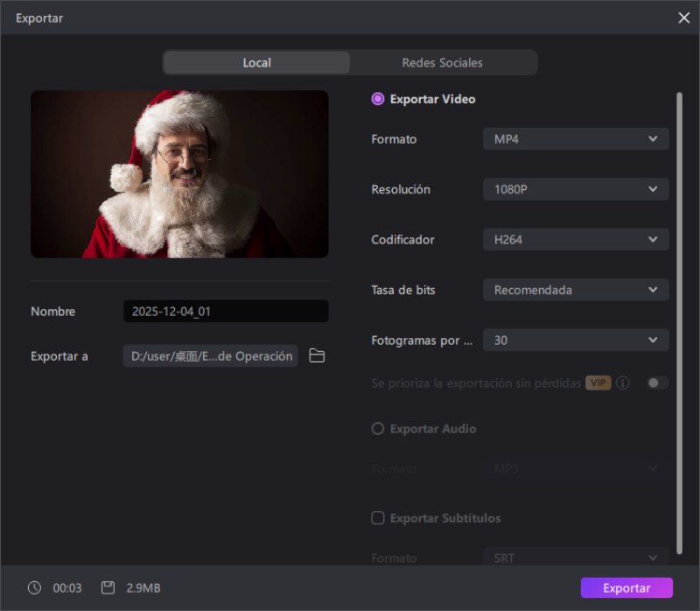Open the Codificador dropdown showing H264
The image size is (700, 611).
coord(576,239)
